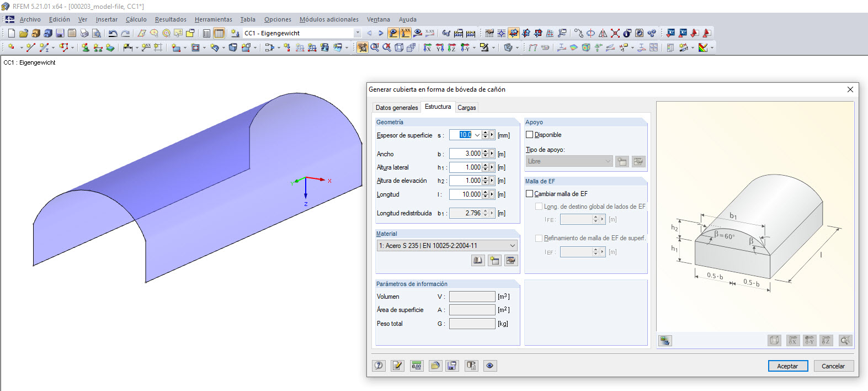Click the Aceptar button
868x391 pixels.
(x=788, y=366)
